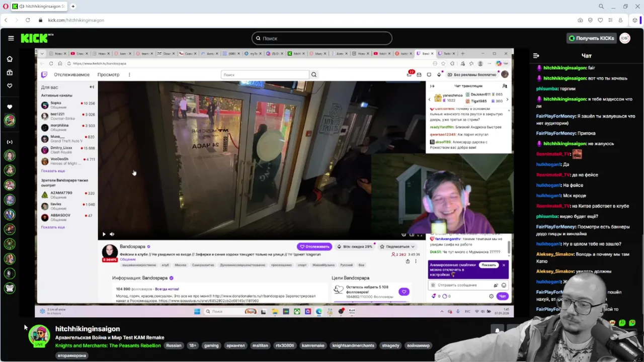This screenshot has height=362, width=644.
Task: Open the Opera main menu icon
Action: click(x=5, y=6)
